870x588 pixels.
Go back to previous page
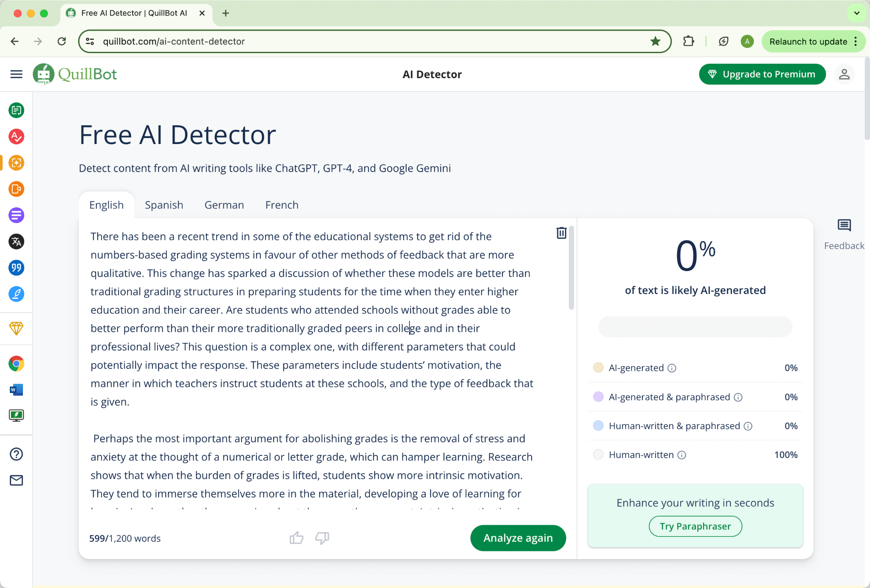pos(15,41)
